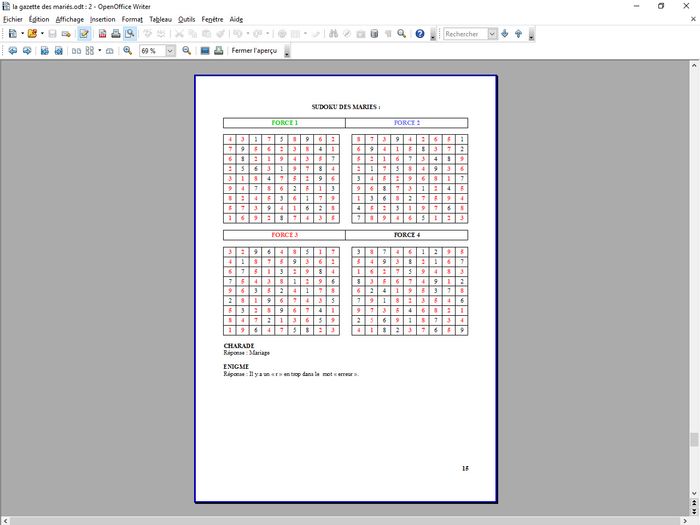The image size is (700, 525).
Task: Click Find Next down arrow
Action: (505, 33)
